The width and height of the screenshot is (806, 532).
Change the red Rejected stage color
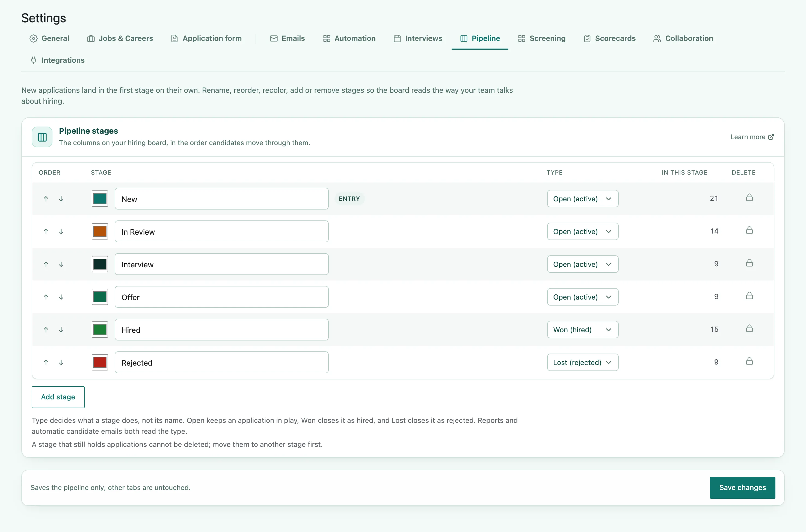pyautogui.click(x=100, y=362)
